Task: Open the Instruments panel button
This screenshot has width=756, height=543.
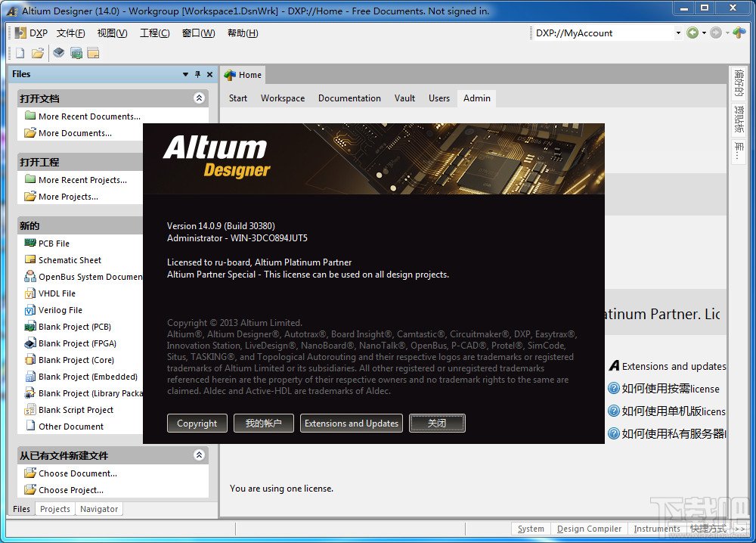Action: [657, 529]
